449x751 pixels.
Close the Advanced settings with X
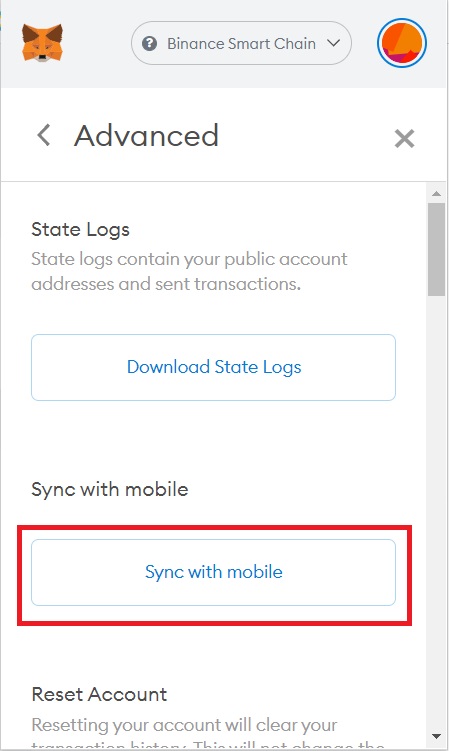tap(404, 139)
